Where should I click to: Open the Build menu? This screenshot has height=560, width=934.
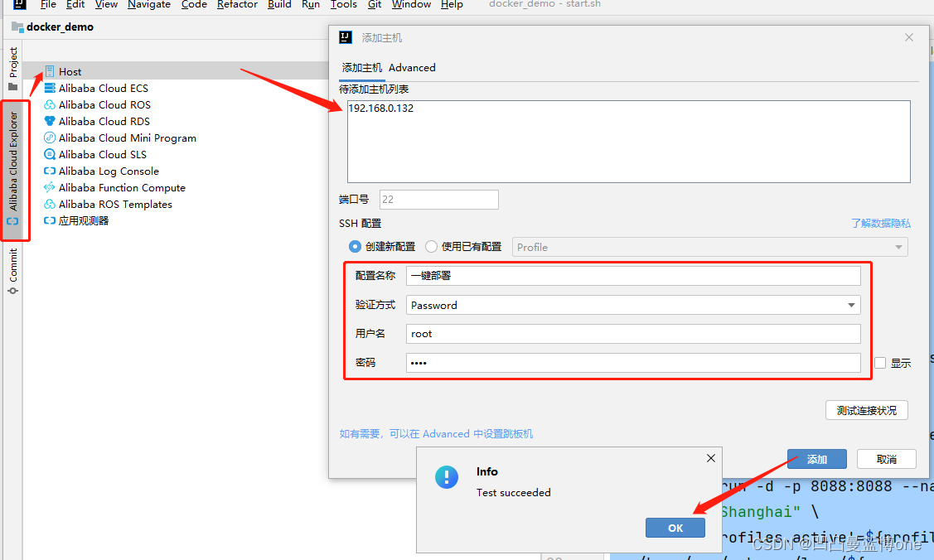pyautogui.click(x=279, y=4)
